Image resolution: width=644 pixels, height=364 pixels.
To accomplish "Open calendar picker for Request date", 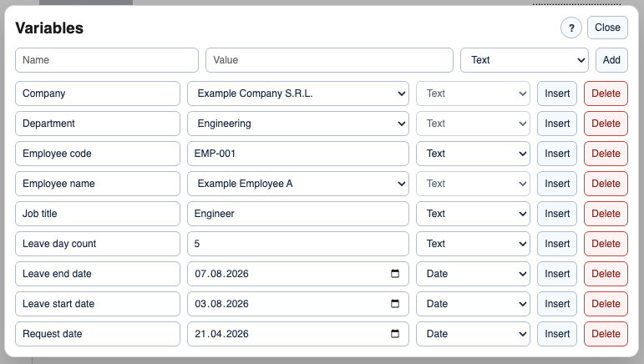I will click(x=395, y=334).
